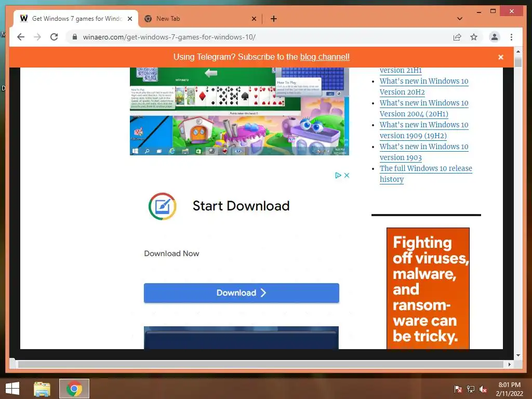Open the 'blog channel' link
The width and height of the screenshot is (532, 399).
[325, 57]
